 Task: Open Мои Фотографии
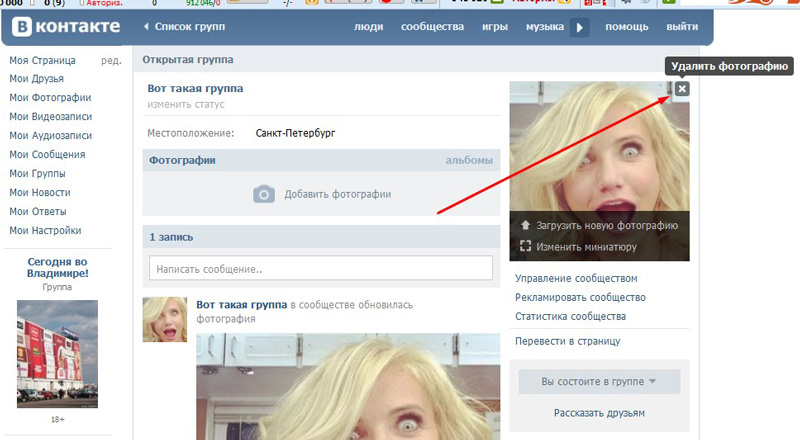[x=50, y=97]
